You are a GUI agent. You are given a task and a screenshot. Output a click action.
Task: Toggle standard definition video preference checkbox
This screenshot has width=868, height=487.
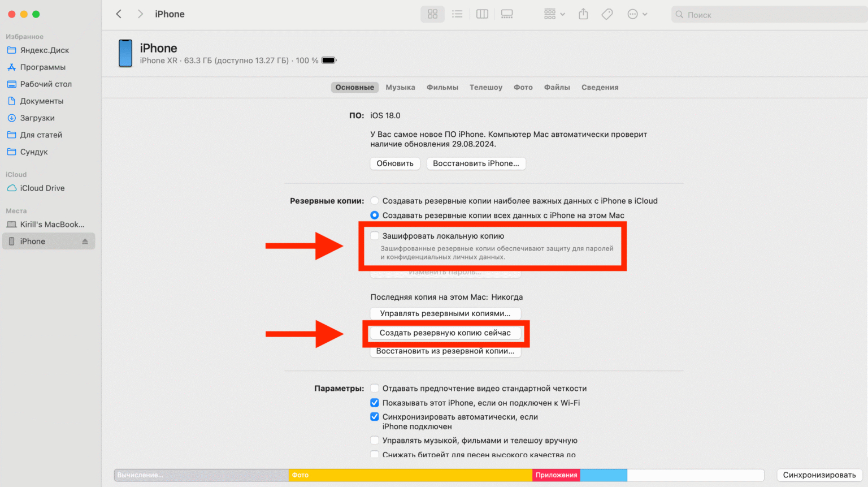(x=375, y=388)
